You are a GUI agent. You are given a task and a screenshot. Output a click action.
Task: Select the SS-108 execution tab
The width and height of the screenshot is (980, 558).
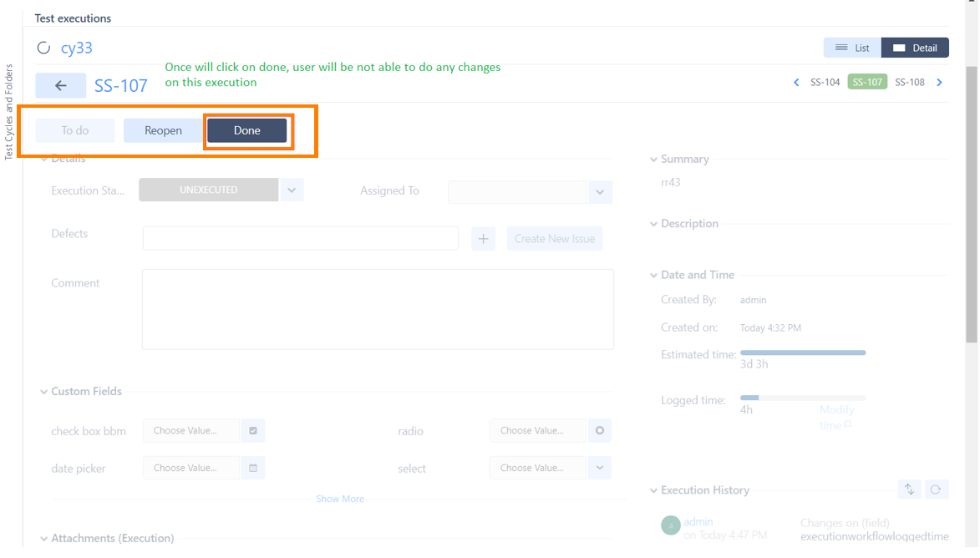click(x=910, y=83)
